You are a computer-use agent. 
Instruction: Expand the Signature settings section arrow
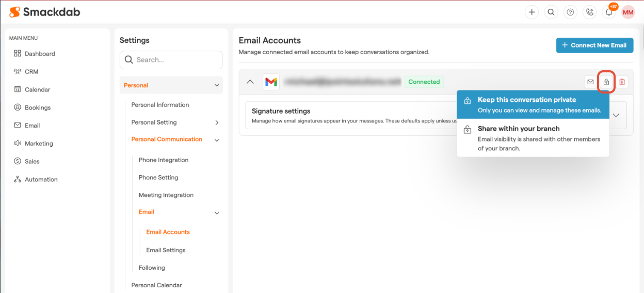click(616, 115)
